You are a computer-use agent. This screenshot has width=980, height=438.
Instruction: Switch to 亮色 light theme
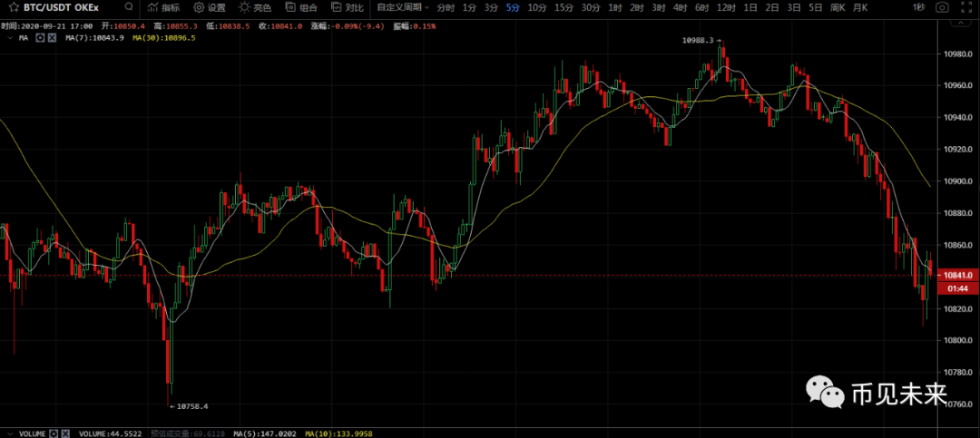pos(255,7)
